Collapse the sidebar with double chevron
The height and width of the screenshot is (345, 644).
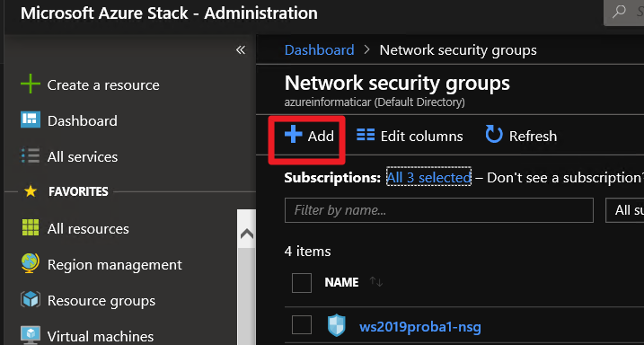241,49
